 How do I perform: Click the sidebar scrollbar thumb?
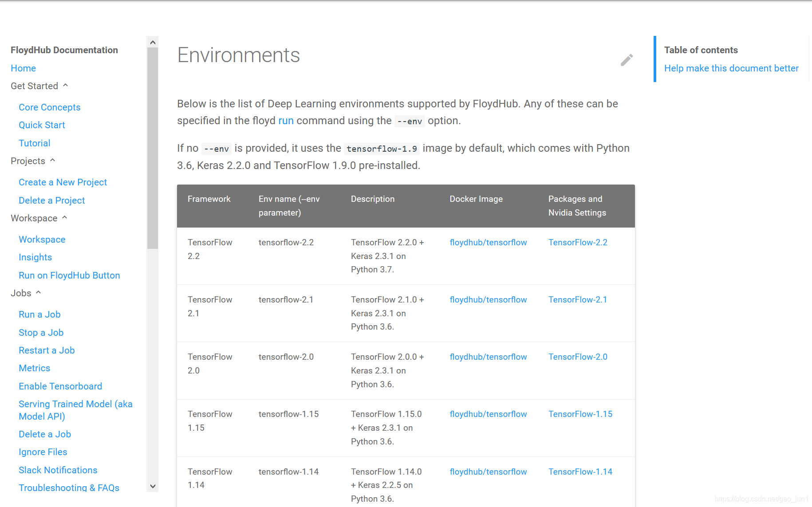click(153, 148)
